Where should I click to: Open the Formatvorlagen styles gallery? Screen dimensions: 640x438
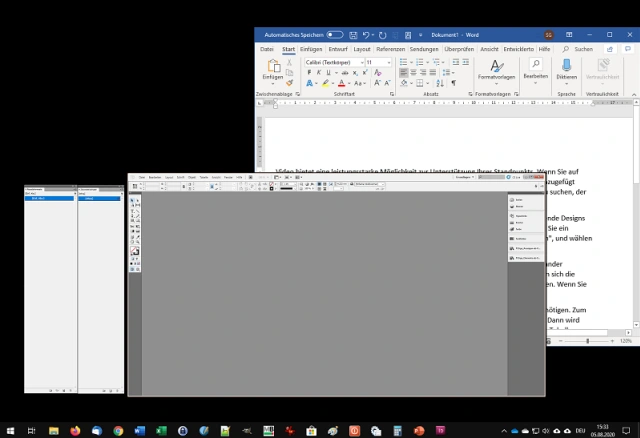(x=496, y=68)
